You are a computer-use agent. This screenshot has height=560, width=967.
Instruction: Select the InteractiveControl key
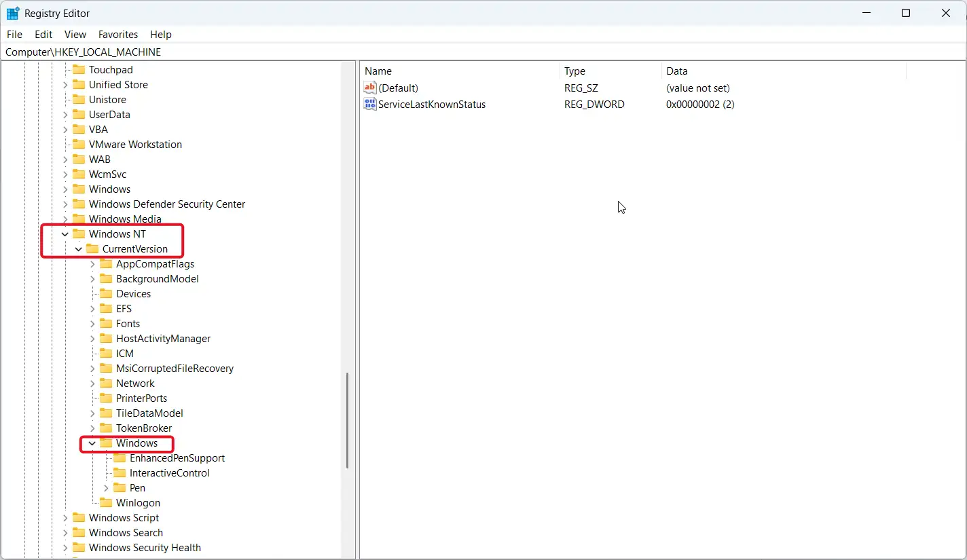[x=169, y=473]
